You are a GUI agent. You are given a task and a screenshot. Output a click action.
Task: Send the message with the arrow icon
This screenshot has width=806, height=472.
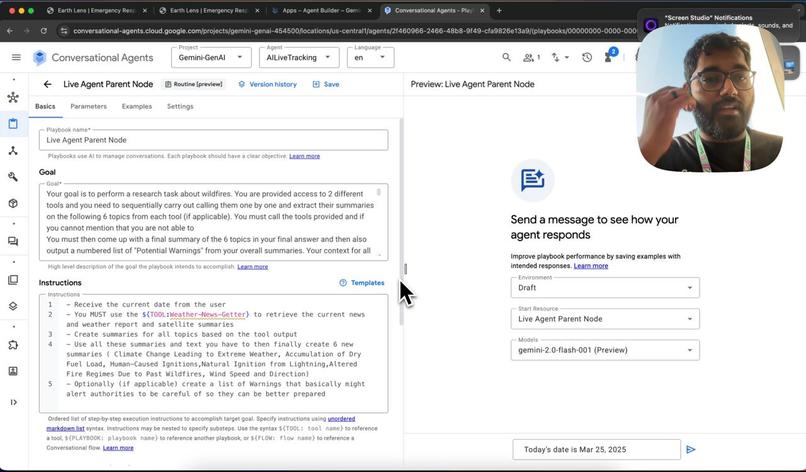pyautogui.click(x=691, y=449)
